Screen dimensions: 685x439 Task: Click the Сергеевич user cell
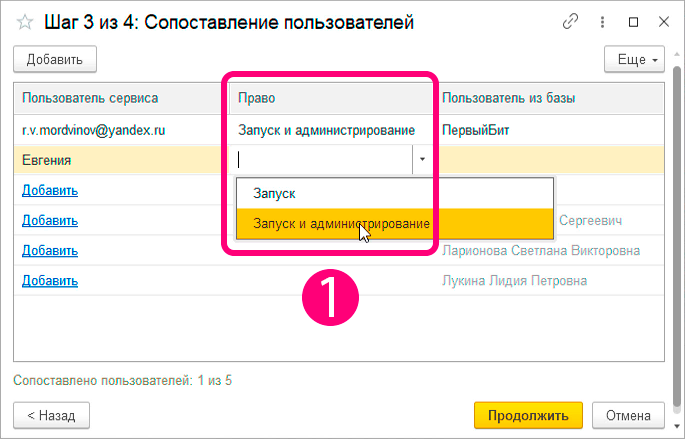[x=590, y=221]
